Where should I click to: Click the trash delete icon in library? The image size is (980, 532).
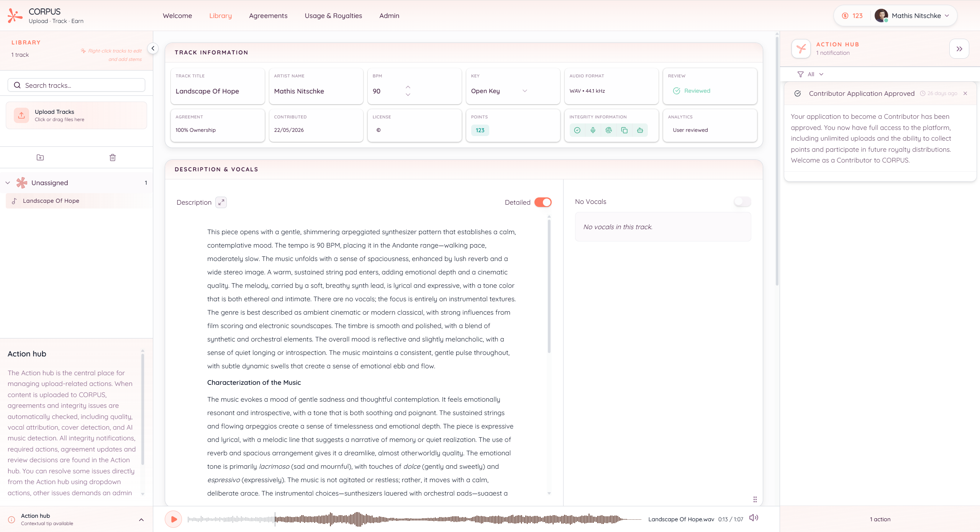click(113, 158)
